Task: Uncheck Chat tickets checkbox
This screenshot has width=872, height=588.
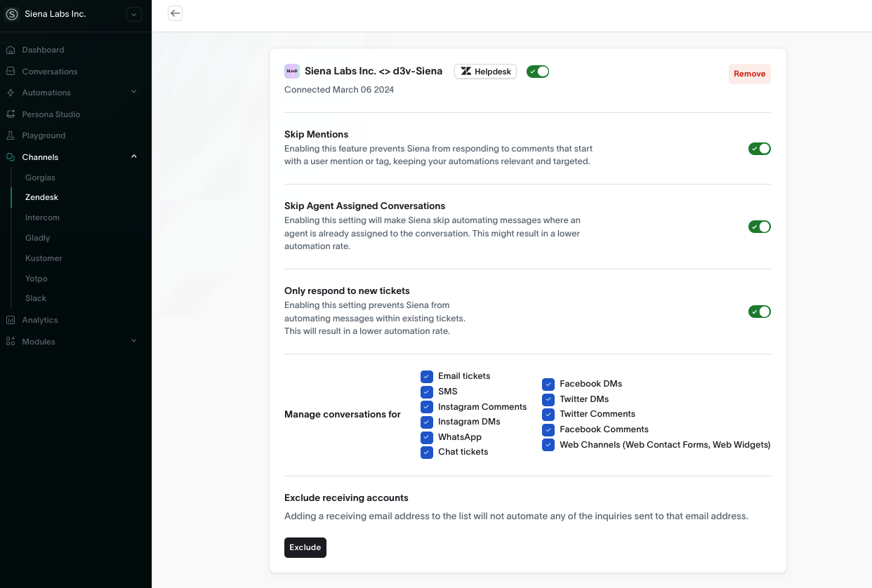Action: point(427,453)
